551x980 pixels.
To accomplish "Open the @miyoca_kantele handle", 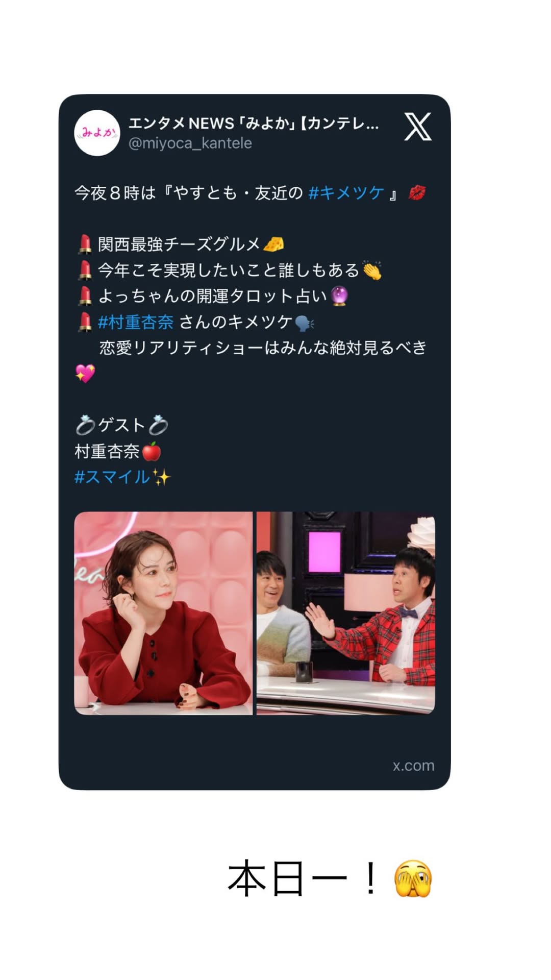I will click(x=190, y=143).
